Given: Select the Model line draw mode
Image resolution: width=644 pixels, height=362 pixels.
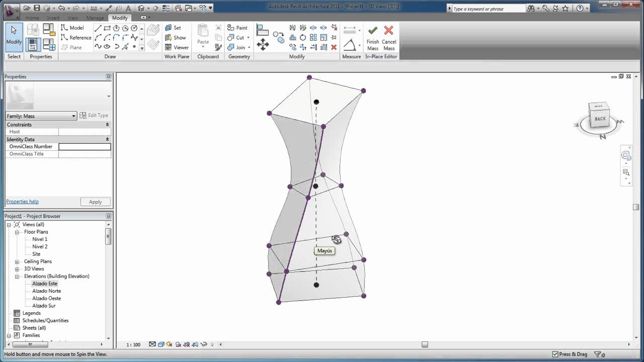Looking at the screenshot, I should (72, 28).
